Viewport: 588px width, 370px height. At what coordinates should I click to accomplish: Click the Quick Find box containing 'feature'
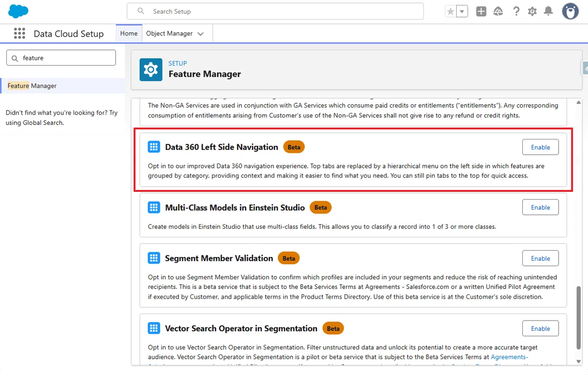pyautogui.click(x=61, y=58)
